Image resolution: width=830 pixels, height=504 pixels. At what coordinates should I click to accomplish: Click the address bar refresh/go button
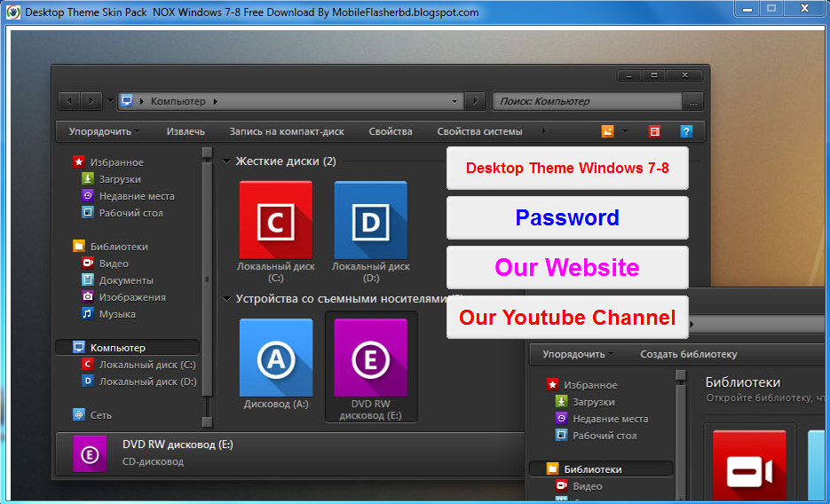point(475,101)
